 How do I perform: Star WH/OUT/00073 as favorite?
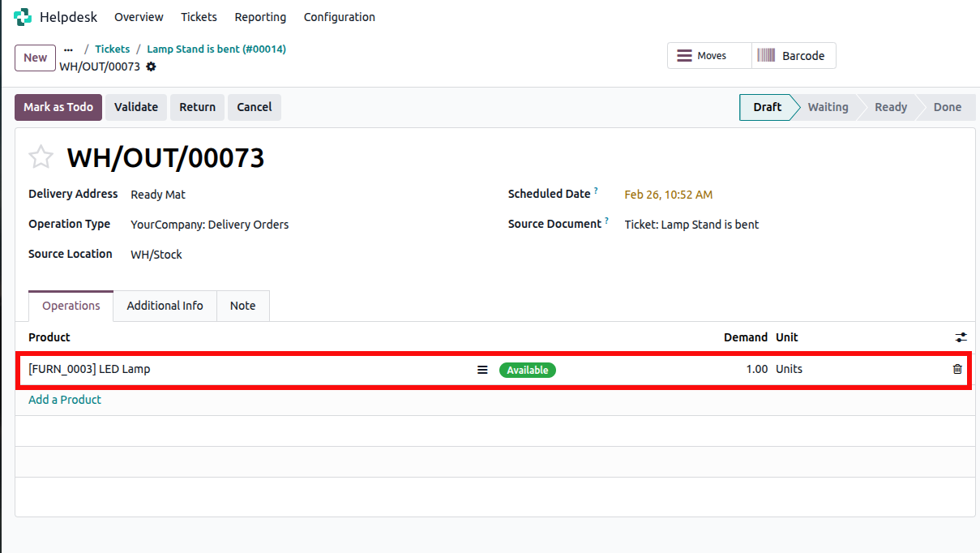click(41, 157)
